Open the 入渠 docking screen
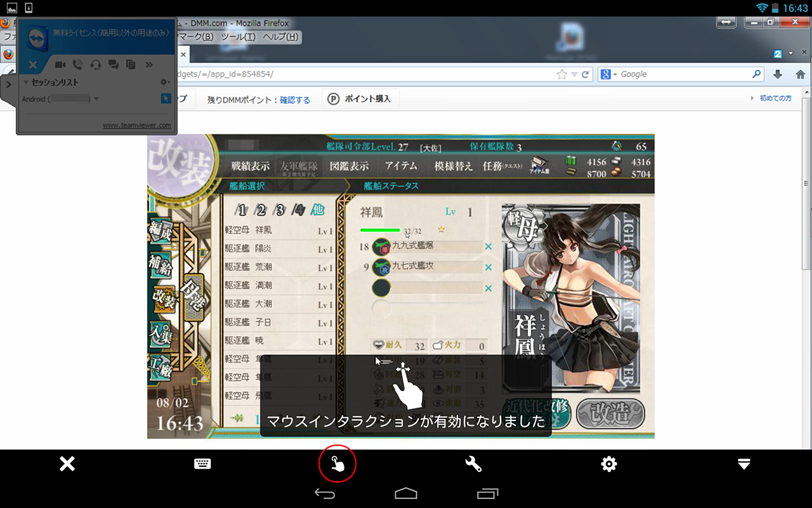Viewport: 812px width, 508px height. (161, 333)
